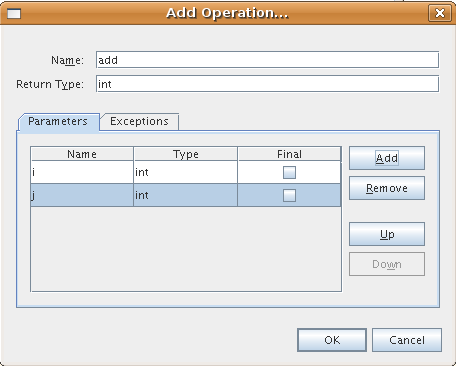Toggle Final checkbox for parameter j

click(x=289, y=195)
